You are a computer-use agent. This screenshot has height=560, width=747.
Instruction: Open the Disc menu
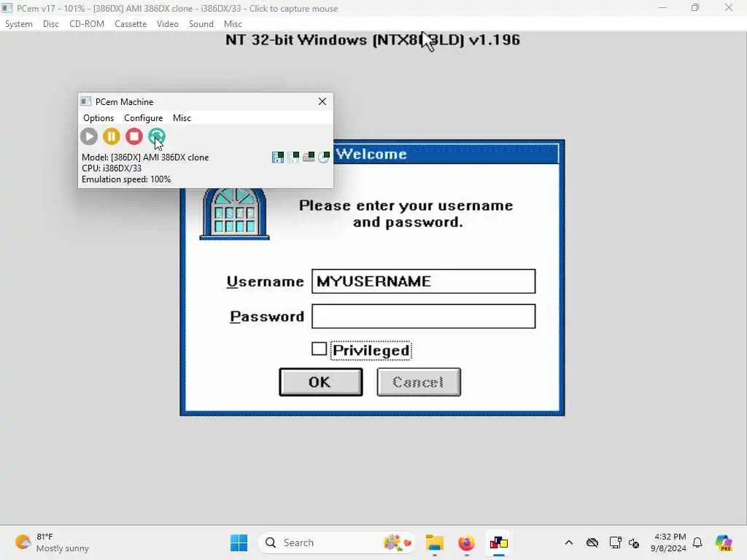pyautogui.click(x=50, y=24)
